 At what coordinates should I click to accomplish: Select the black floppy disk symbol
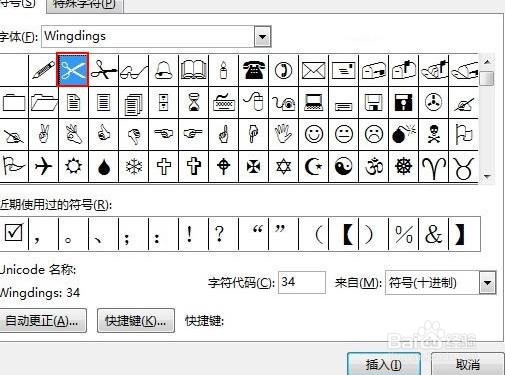pyautogui.click(x=403, y=102)
